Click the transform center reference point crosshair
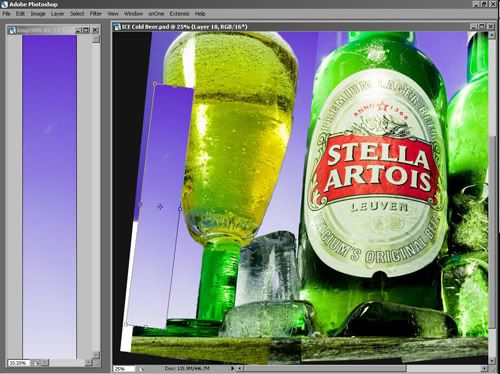This screenshot has height=374, width=500. [160, 207]
